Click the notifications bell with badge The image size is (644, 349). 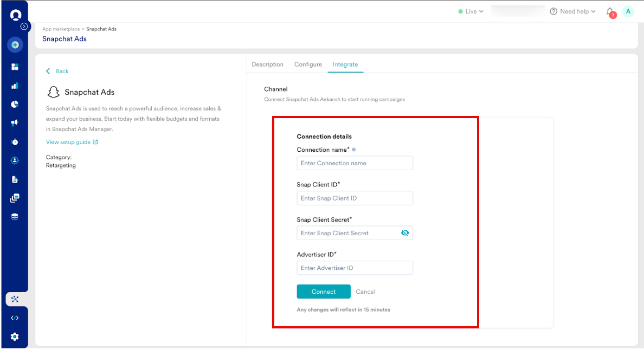pos(609,11)
